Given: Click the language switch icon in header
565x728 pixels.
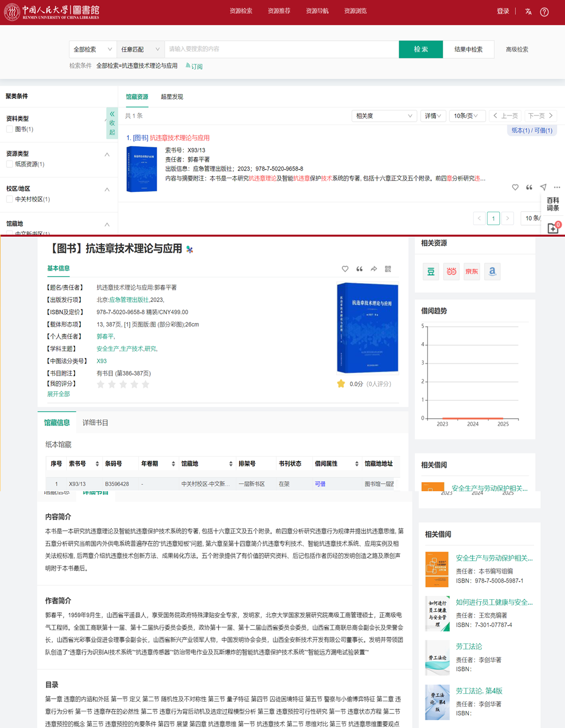Looking at the screenshot, I should pos(528,11).
